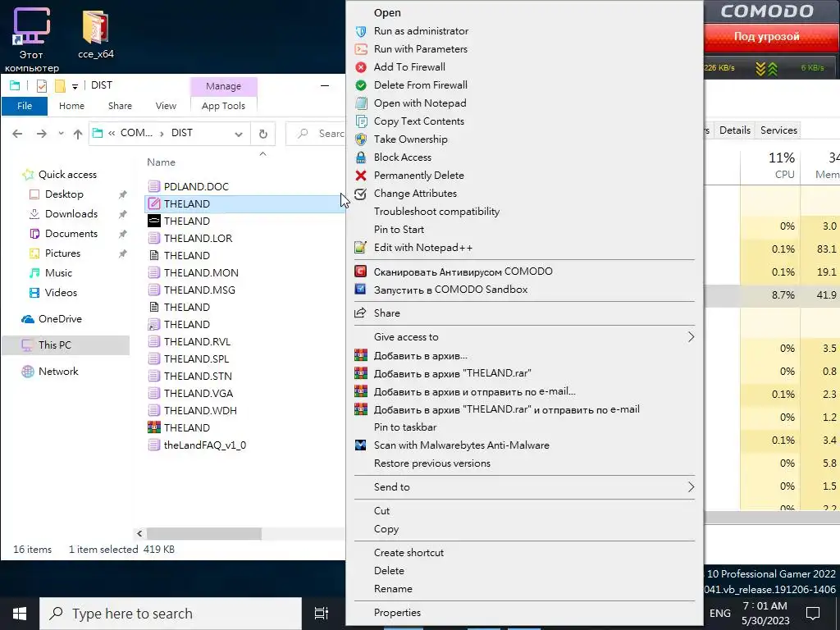
Task: Click Malwarebytes scan icon
Action: tap(361, 445)
